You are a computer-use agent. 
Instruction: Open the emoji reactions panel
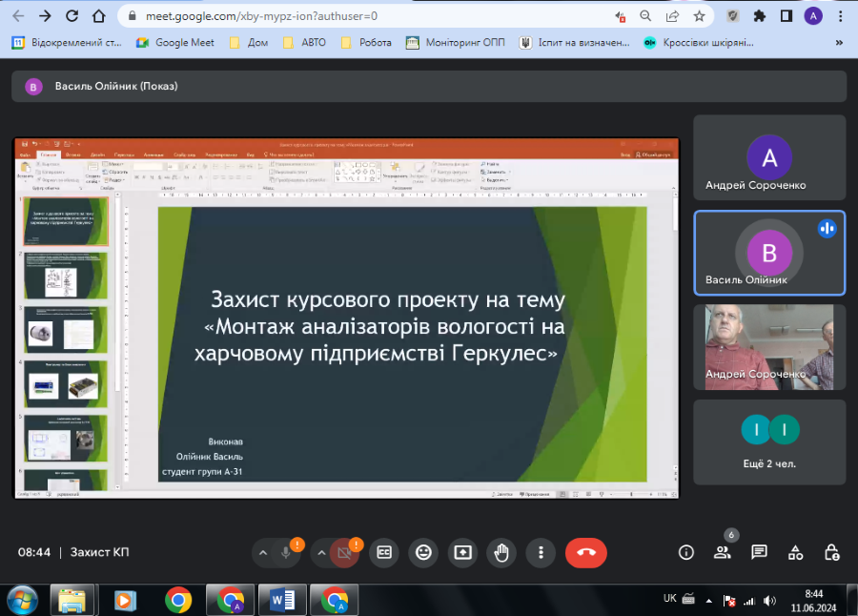[423, 552]
